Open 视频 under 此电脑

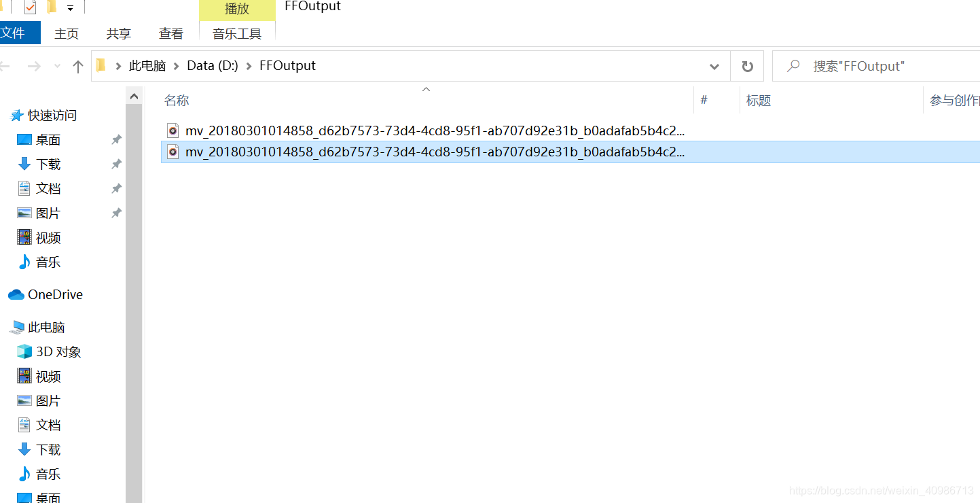tap(48, 377)
